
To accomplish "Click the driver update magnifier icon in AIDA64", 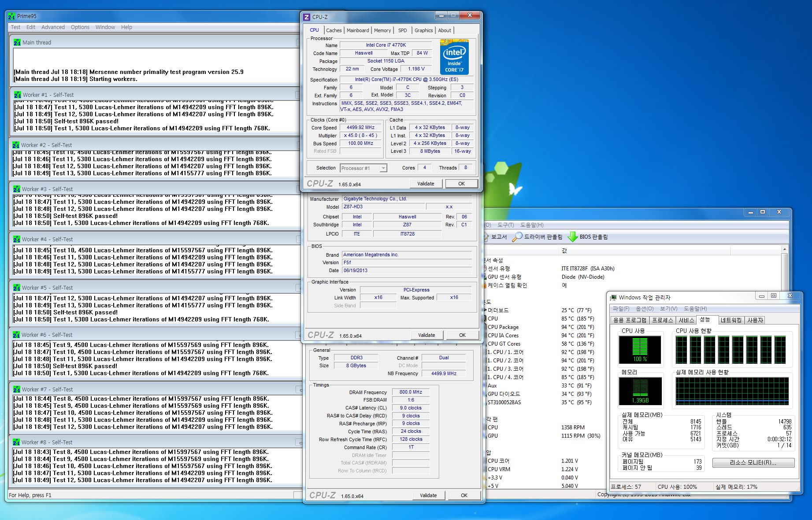I will (517, 237).
